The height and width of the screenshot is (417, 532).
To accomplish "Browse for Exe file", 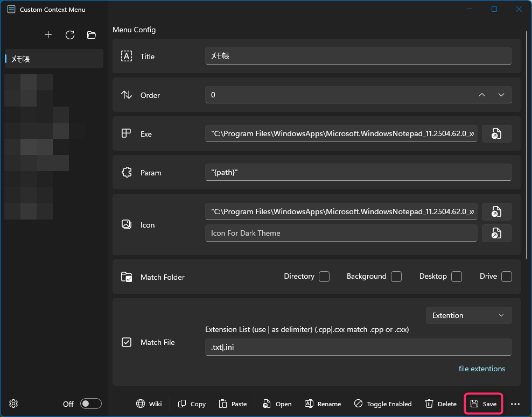I will click(x=496, y=133).
